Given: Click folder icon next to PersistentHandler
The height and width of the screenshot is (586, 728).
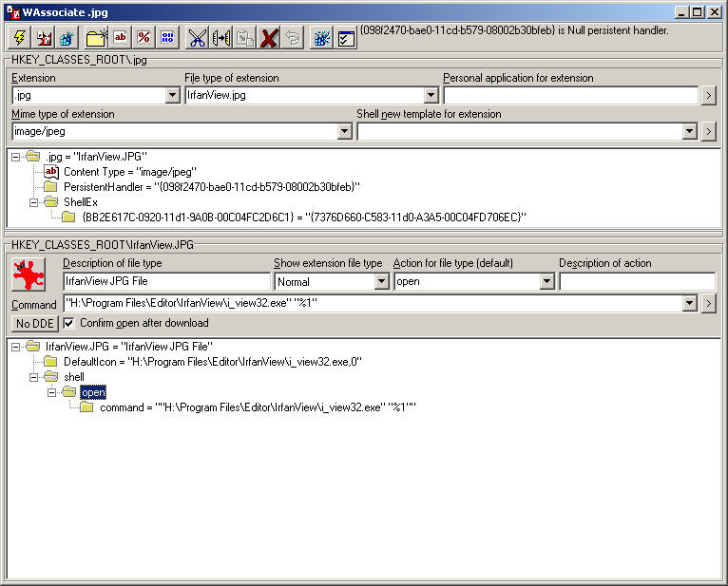Looking at the screenshot, I should point(50,186).
